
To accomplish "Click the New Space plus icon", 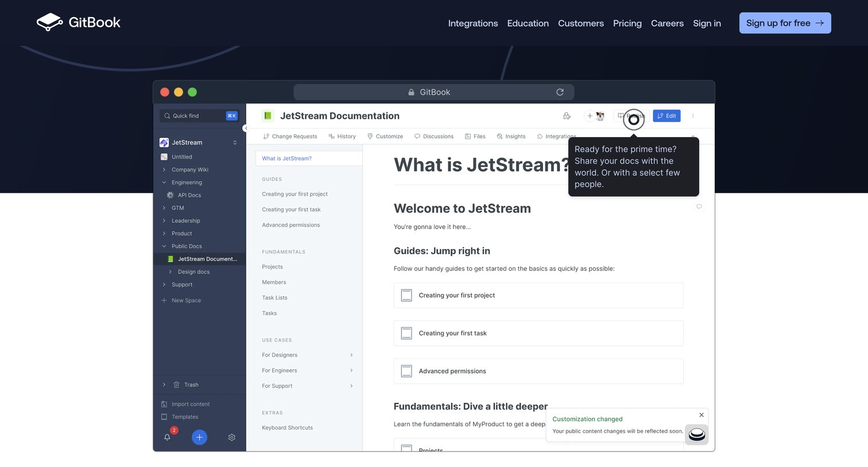I will 164,300.
